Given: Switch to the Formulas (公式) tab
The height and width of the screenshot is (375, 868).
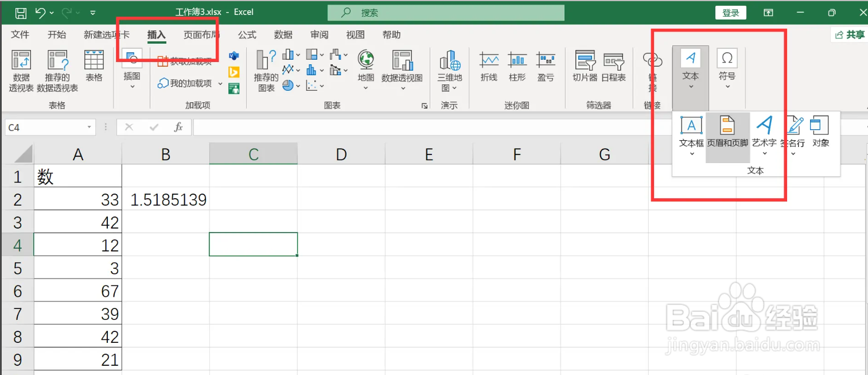Looking at the screenshot, I should coord(247,35).
